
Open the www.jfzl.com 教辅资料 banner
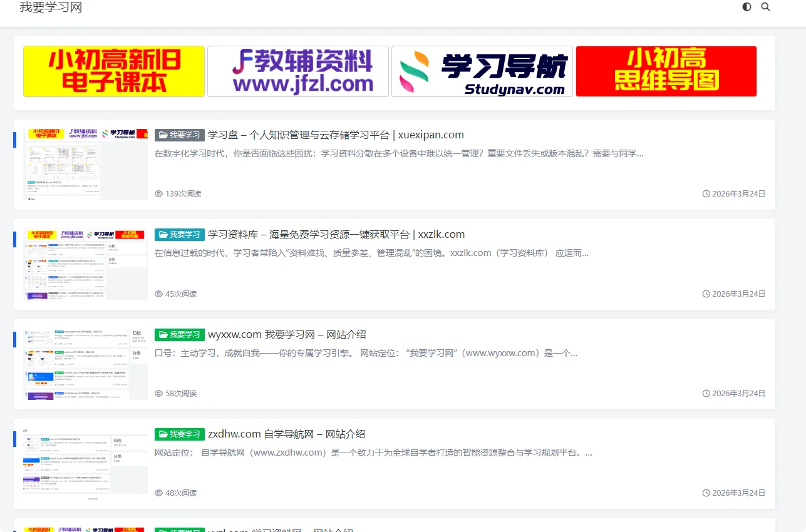click(297, 71)
